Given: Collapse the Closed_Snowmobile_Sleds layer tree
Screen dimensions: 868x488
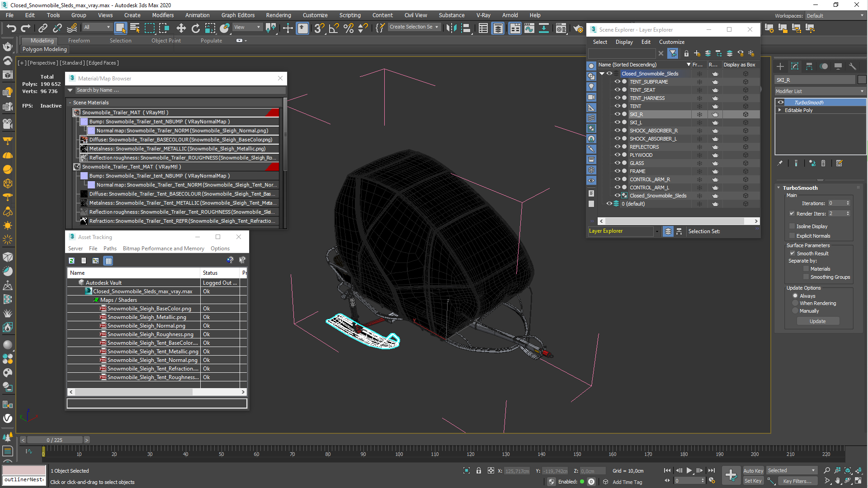Looking at the screenshot, I should coord(602,74).
